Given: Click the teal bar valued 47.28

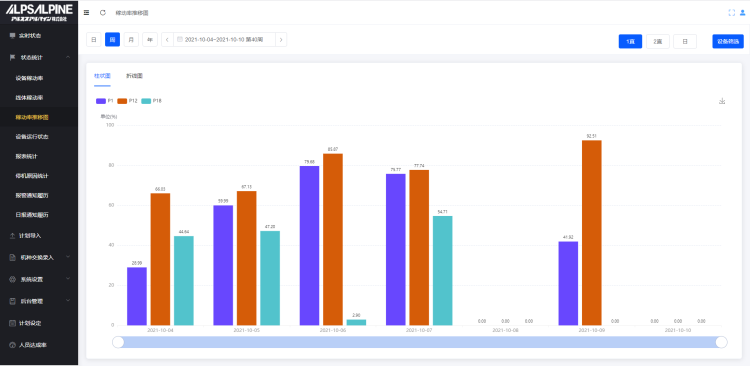Looking at the screenshot, I should (270, 278).
